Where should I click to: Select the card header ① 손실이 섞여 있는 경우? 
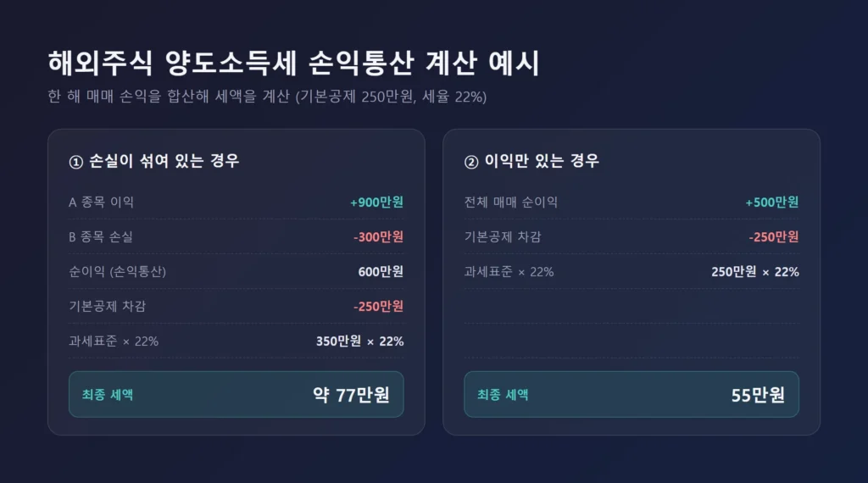click(154, 161)
